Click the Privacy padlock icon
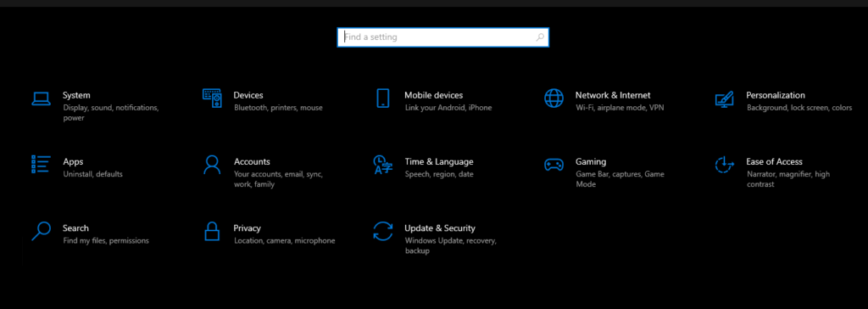Screen dimensions: 868x309 pyautogui.click(x=212, y=231)
